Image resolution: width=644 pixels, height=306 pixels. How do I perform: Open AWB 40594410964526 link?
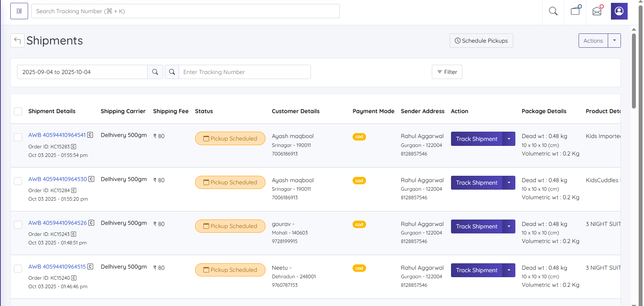tap(58, 223)
